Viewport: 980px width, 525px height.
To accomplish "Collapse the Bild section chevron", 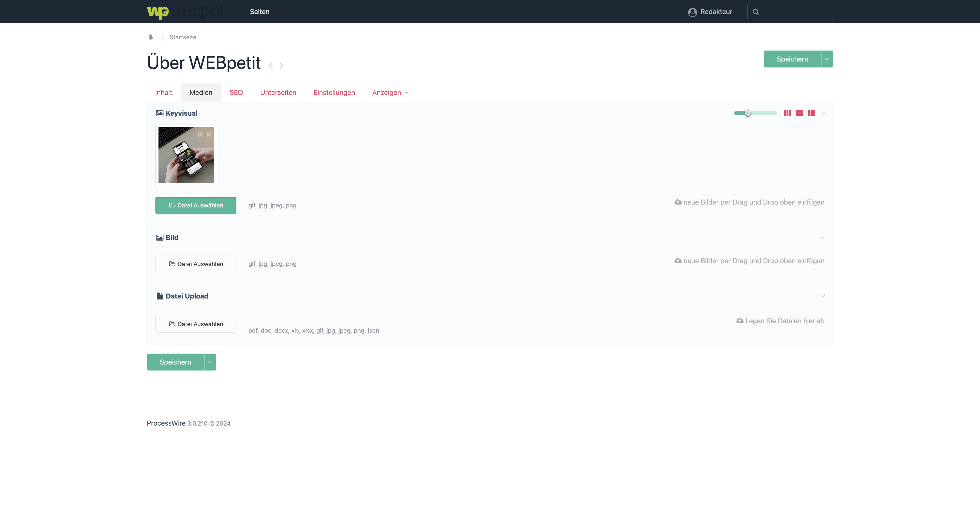I will [822, 238].
